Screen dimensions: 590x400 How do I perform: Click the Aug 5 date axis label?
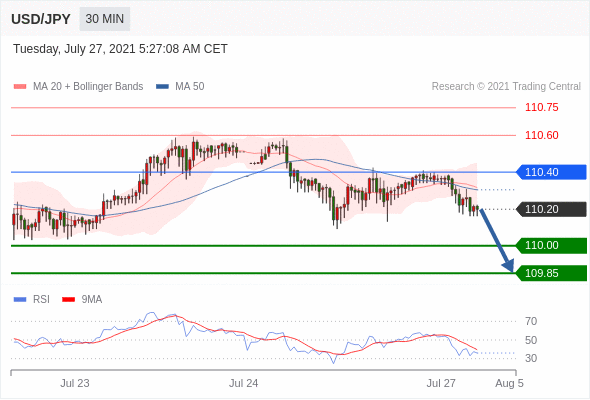pos(509,383)
